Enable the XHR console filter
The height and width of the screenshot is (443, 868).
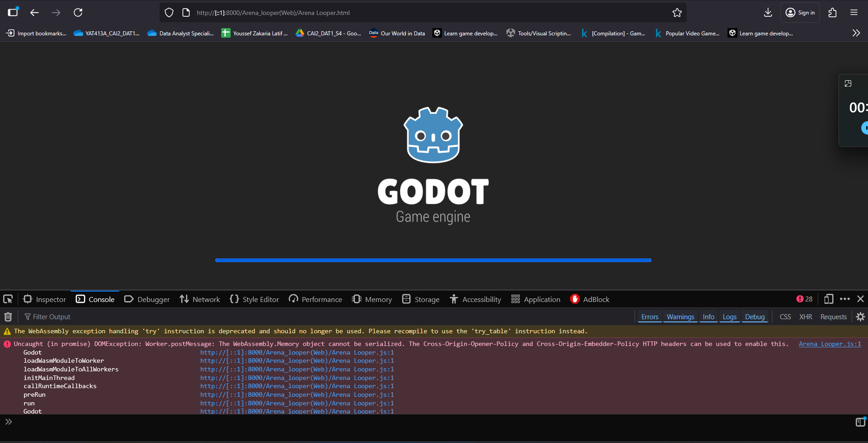805,317
